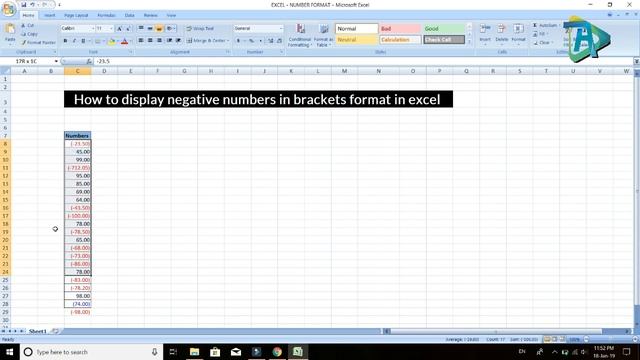This screenshot has height=360, width=640.
Task: Choose the Fill Color yellow swatch button
Action: tap(111, 41)
